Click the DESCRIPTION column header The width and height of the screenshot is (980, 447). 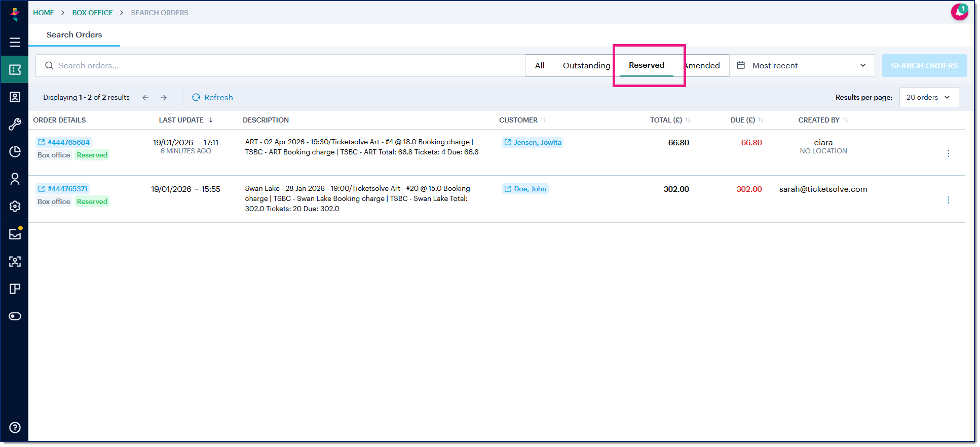pos(266,120)
